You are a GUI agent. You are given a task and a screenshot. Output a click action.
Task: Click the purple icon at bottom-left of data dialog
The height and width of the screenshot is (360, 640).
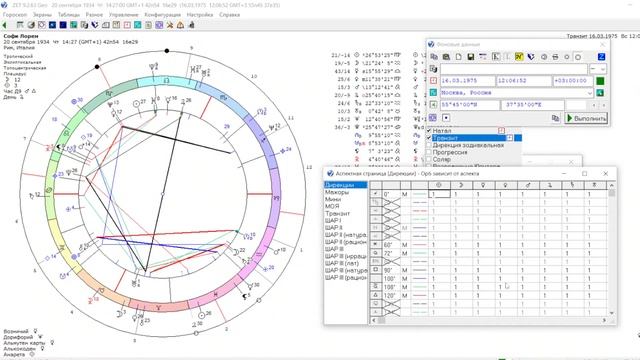coord(433,118)
